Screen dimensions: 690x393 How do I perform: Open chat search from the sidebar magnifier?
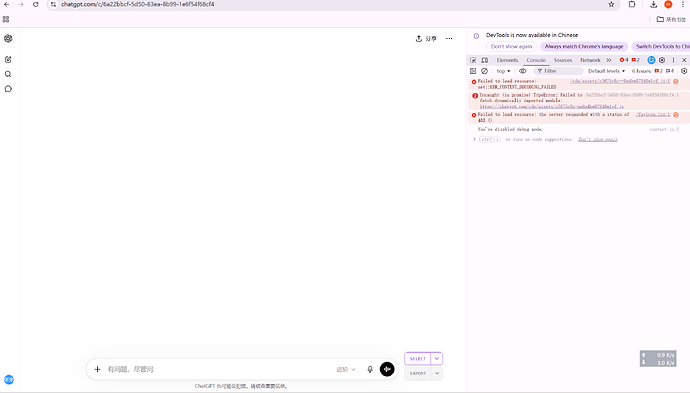(8, 74)
